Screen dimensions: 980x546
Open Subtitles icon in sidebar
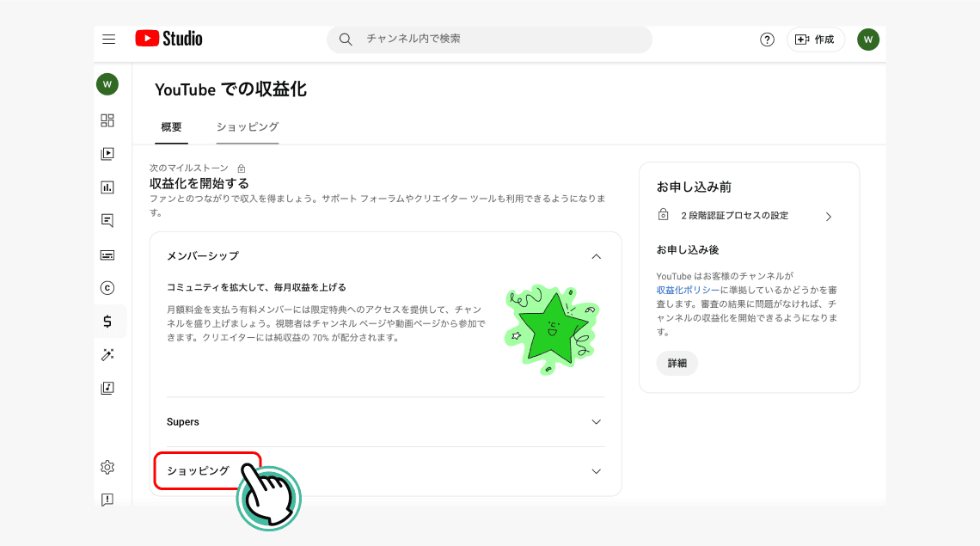[x=107, y=255]
